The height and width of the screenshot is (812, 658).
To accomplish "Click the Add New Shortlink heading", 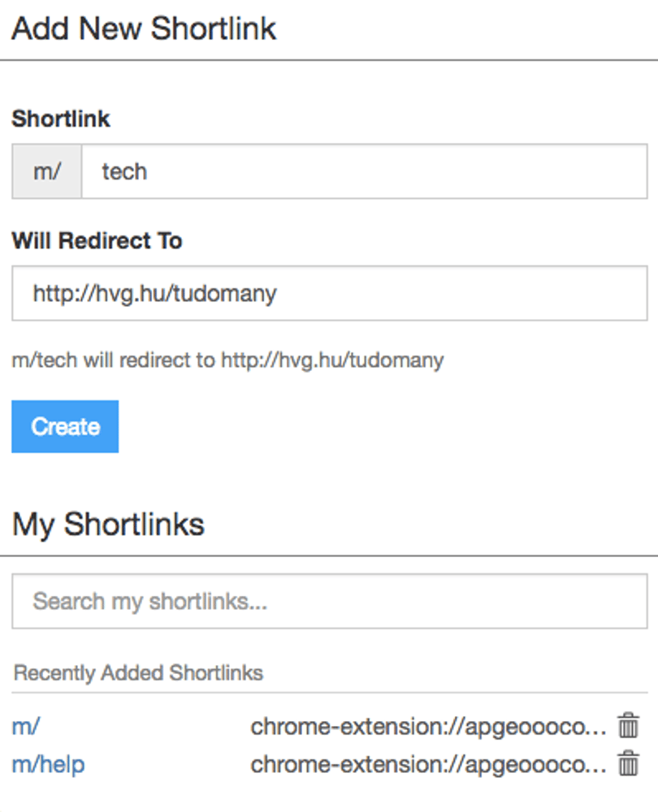I will [x=144, y=28].
